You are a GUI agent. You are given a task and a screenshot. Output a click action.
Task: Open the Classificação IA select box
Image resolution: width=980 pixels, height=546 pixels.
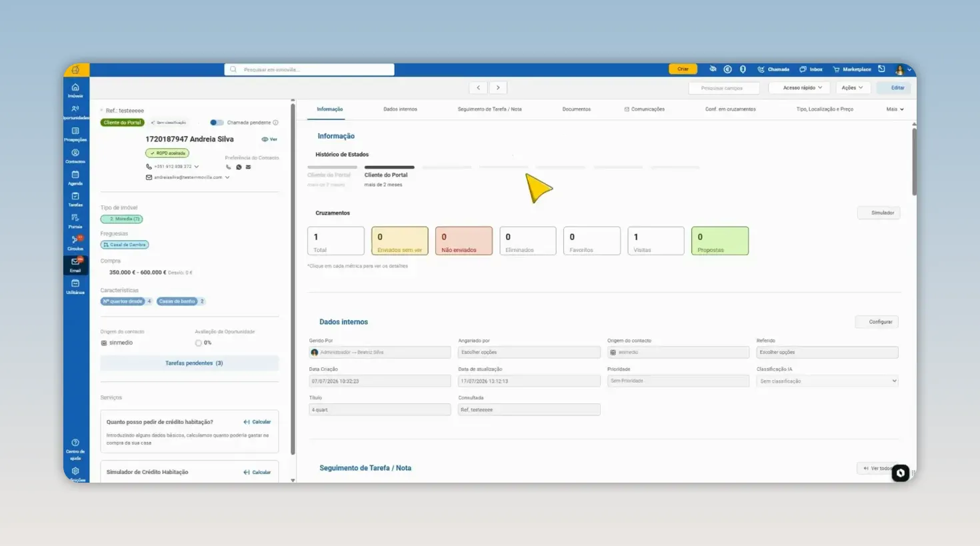pos(827,381)
